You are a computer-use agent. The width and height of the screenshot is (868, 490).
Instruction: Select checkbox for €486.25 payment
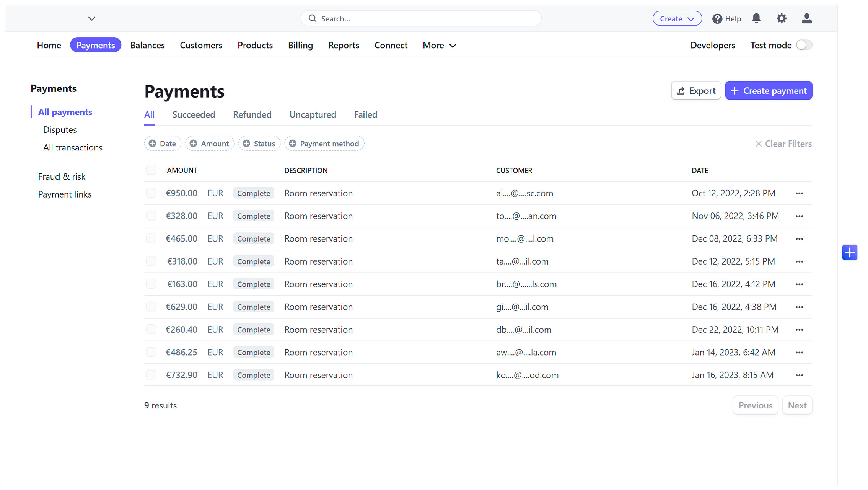pos(151,352)
